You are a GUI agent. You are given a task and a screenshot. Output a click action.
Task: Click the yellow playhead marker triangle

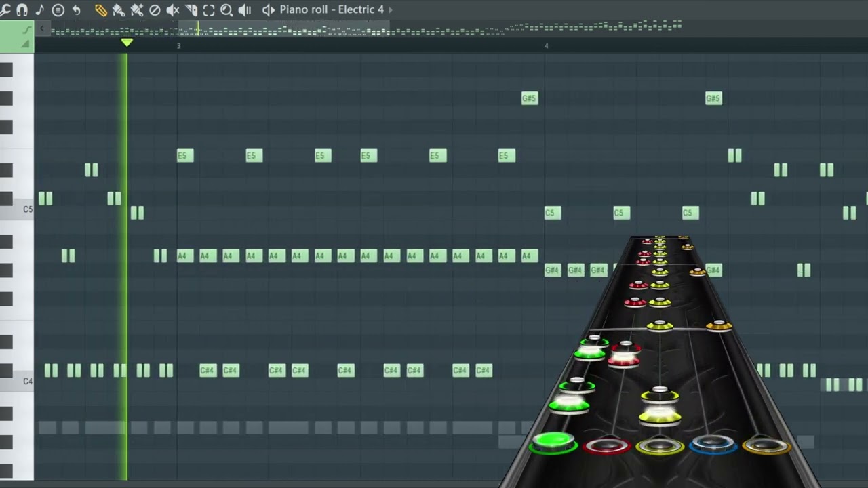(x=126, y=43)
